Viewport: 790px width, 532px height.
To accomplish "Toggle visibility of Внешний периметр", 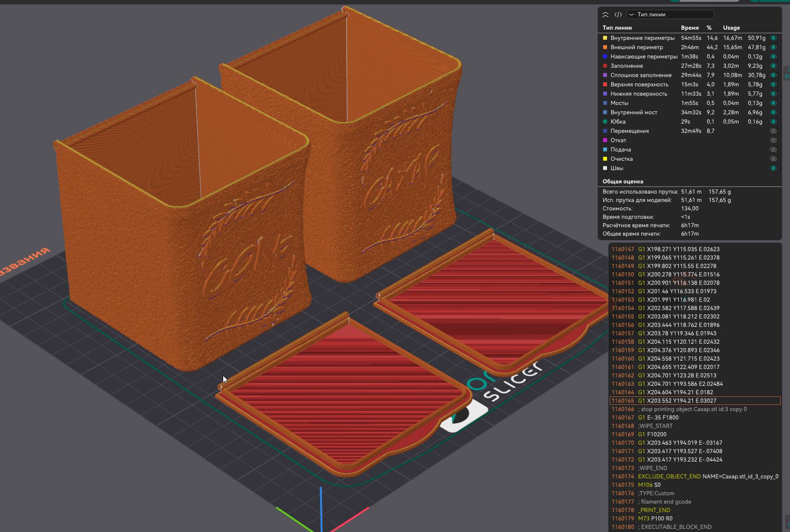I will pyautogui.click(x=774, y=47).
